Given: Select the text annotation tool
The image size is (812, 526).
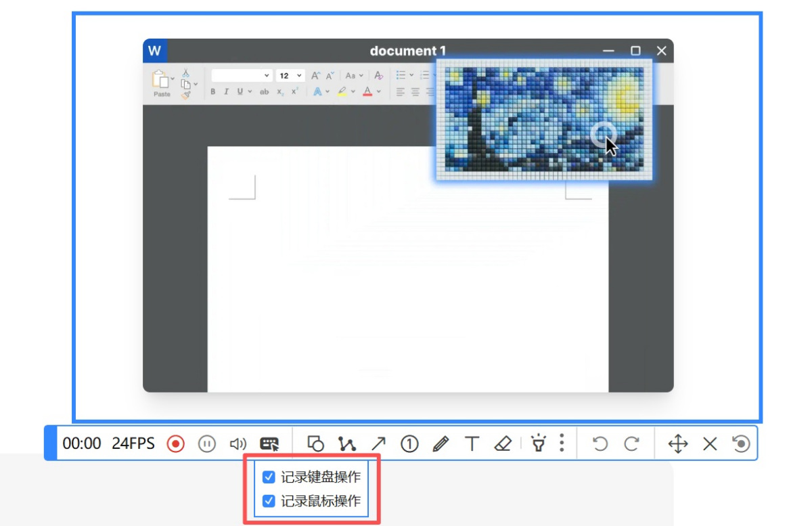Looking at the screenshot, I should tap(472, 444).
